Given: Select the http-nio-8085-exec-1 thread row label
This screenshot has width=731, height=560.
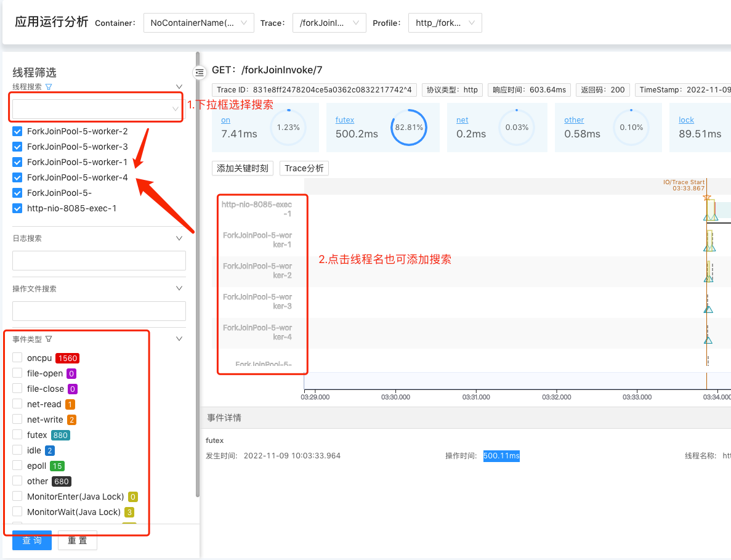Looking at the screenshot, I should tap(256, 209).
